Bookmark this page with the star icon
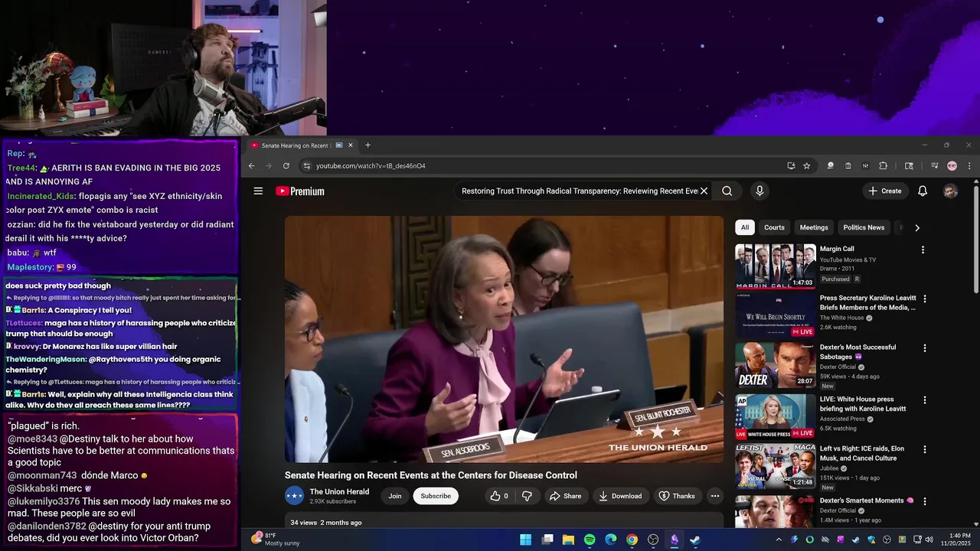980x551 pixels. coord(806,166)
